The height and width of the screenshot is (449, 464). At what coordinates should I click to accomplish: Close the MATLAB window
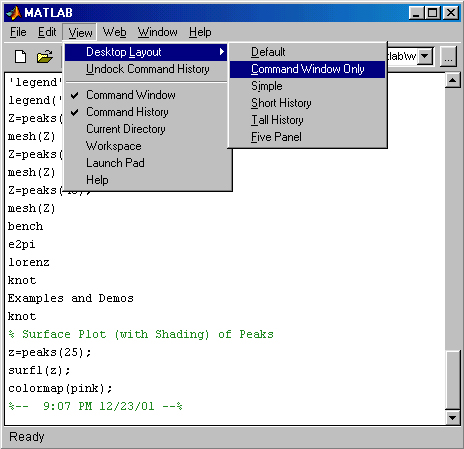(x=451, y=13)
